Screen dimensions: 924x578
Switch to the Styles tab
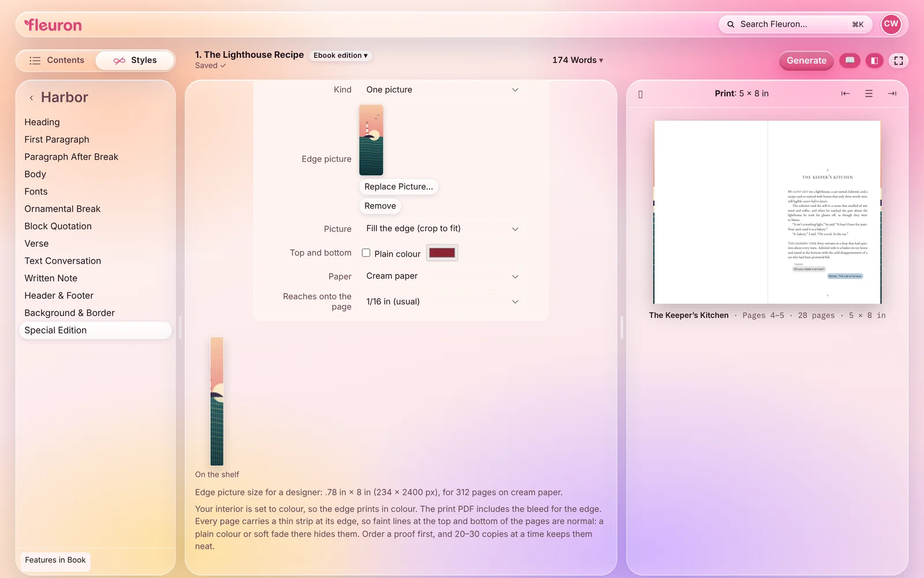135,60
